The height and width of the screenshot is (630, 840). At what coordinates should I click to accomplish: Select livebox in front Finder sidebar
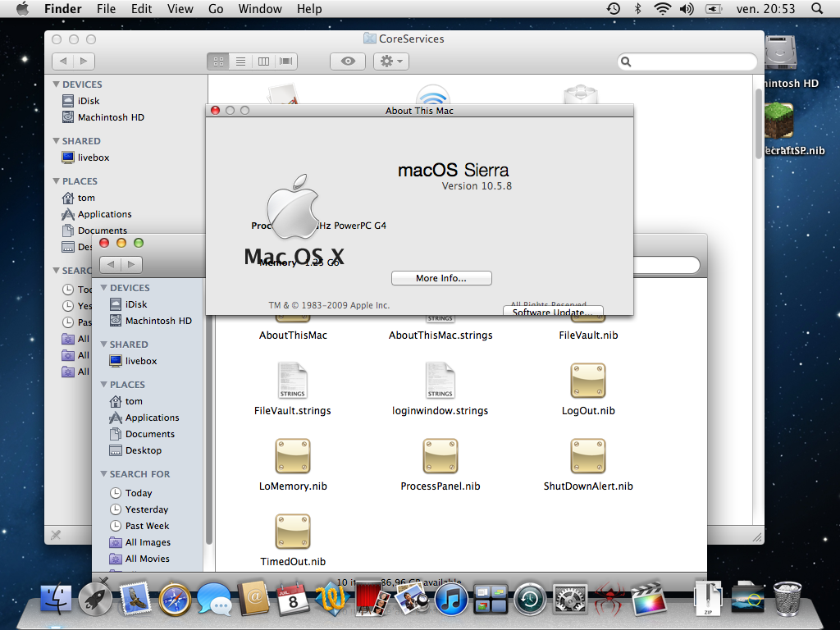(133, 361)
